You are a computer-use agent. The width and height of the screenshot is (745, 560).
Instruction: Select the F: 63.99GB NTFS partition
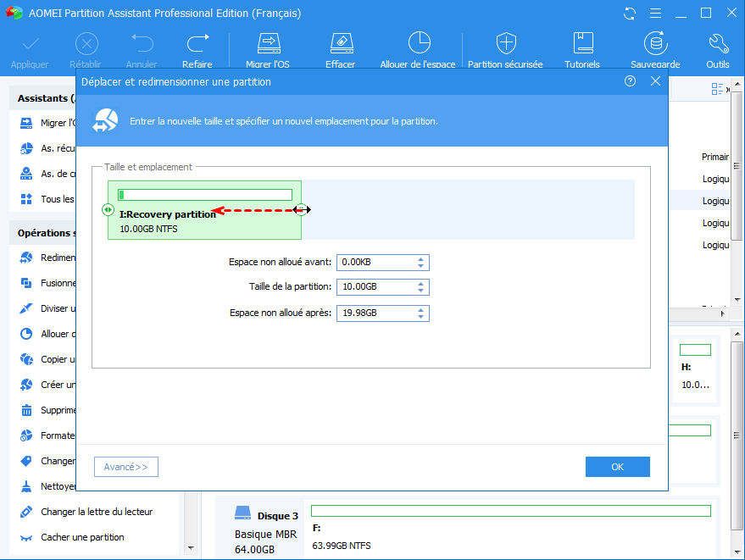511,528
